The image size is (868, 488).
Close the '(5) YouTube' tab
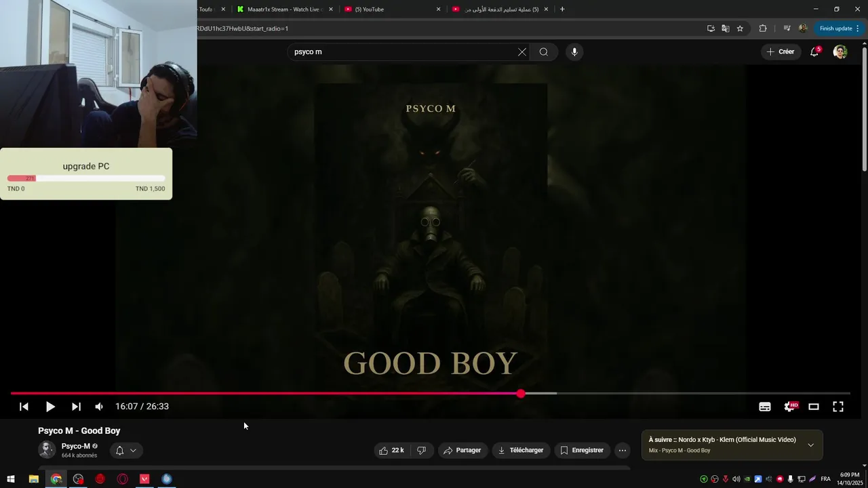pos(438,9)
